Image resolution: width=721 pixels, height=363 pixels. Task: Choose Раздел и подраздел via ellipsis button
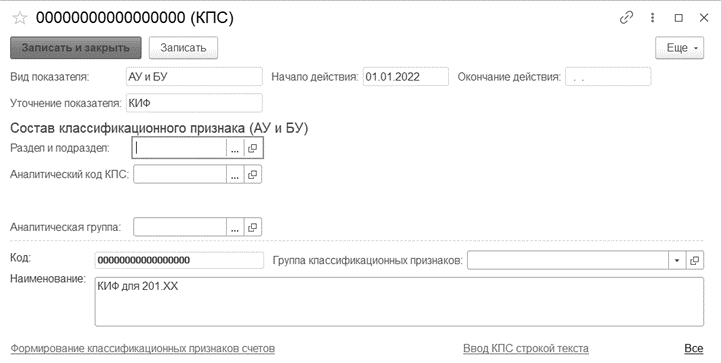coord(235,148)
